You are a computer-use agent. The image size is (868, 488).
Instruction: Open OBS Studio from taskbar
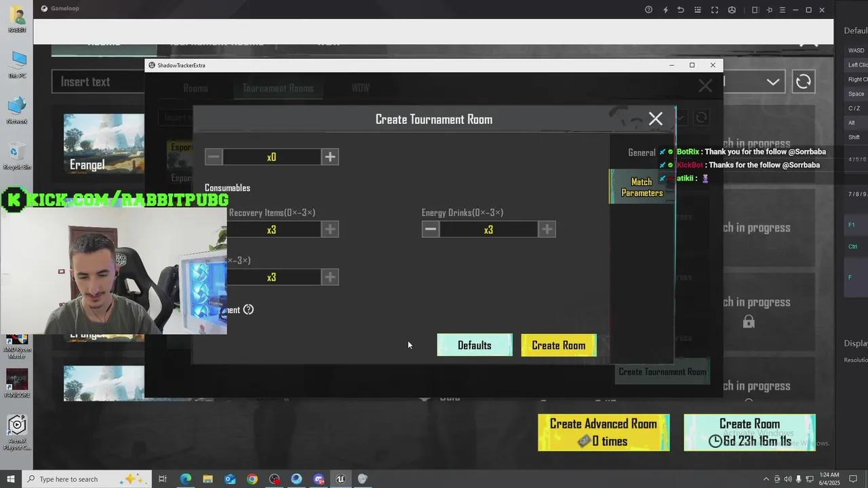274,479
